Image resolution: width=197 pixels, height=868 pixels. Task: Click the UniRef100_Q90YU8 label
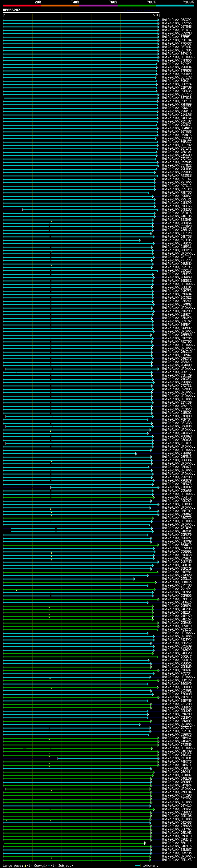(177, 477)
